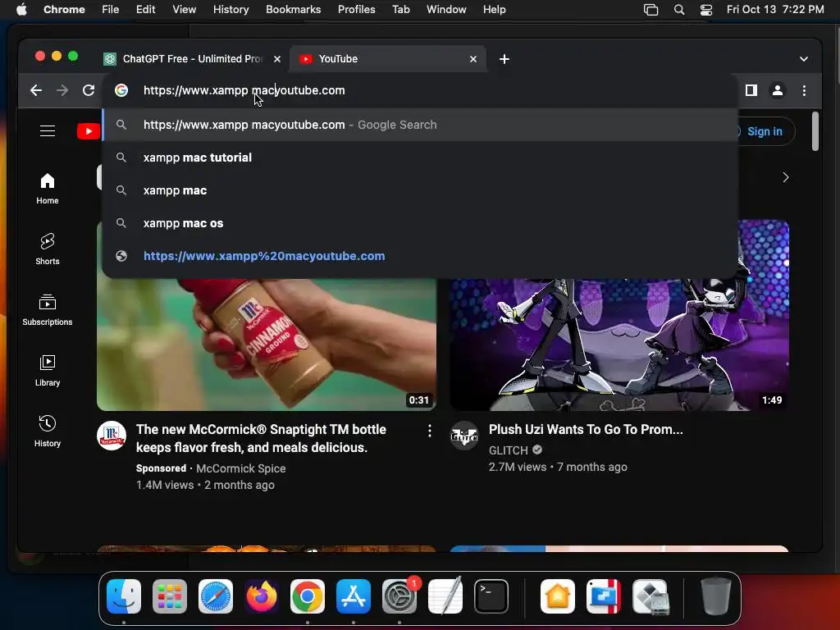
Task: Click the screen mirroring menu bar icon
Action: (x=651, y=10)
